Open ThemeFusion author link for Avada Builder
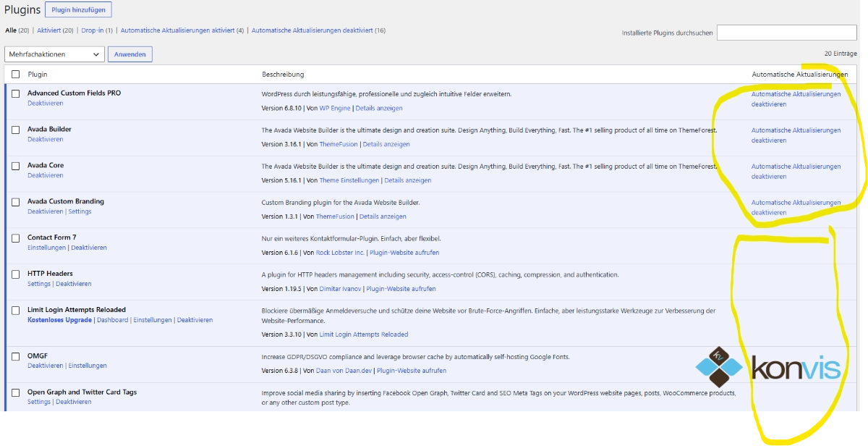 pyautogui.click(x=339, y=144)
